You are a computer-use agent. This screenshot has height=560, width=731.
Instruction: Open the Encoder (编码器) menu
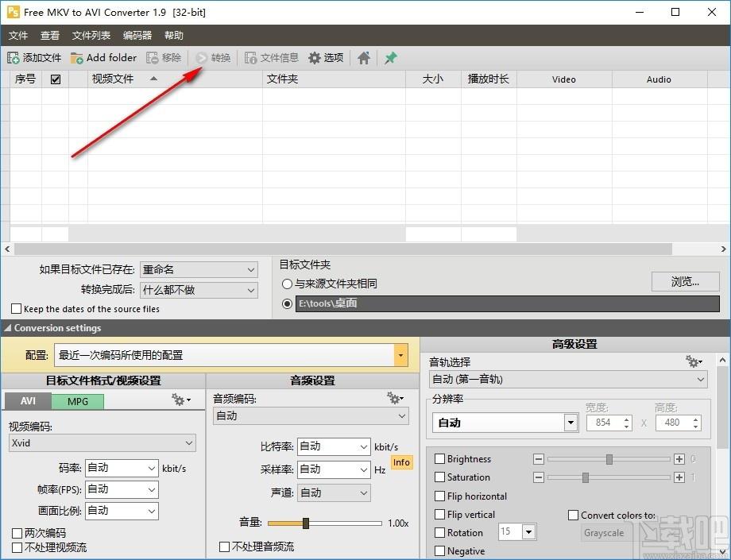137,36
